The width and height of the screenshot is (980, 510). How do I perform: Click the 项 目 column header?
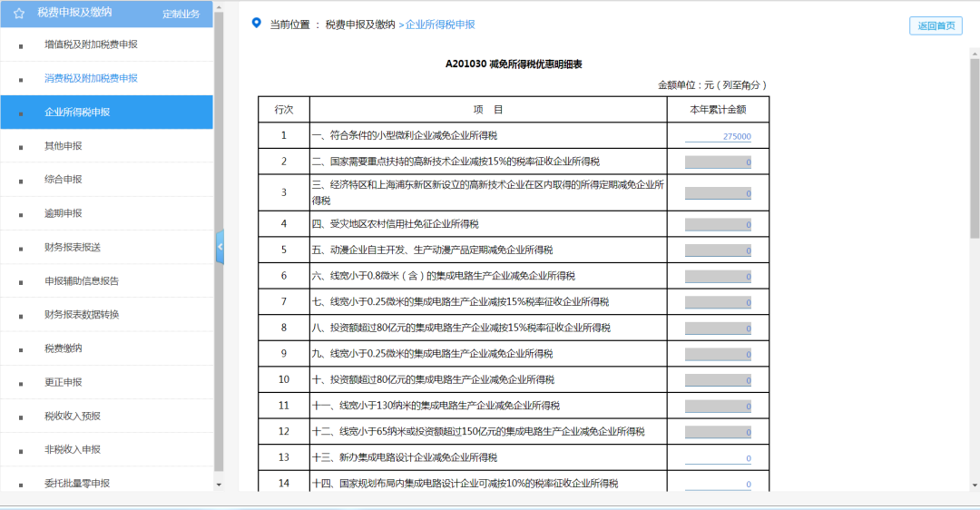click(488, 110)
